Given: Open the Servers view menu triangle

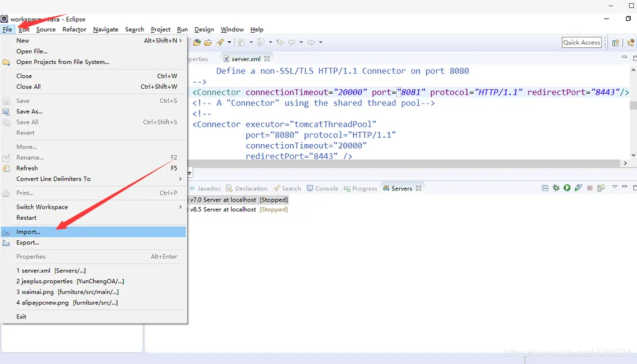Looking at the screenshot, I should [615, 187].
